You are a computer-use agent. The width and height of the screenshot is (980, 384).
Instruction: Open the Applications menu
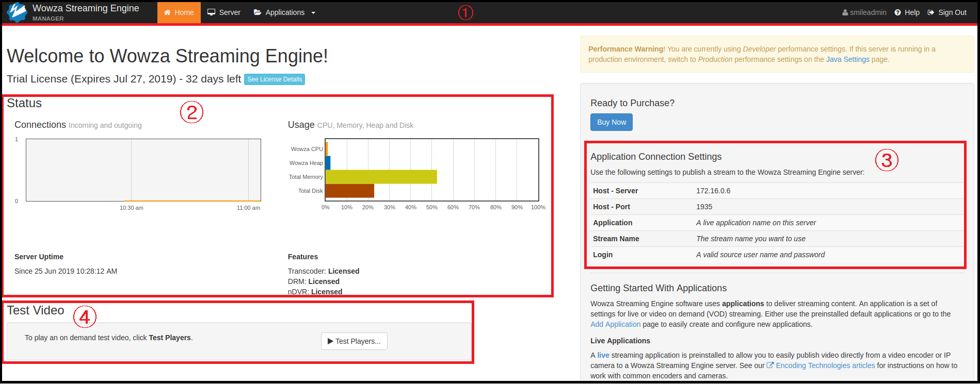pyautogui.click(x=285, y=12)
